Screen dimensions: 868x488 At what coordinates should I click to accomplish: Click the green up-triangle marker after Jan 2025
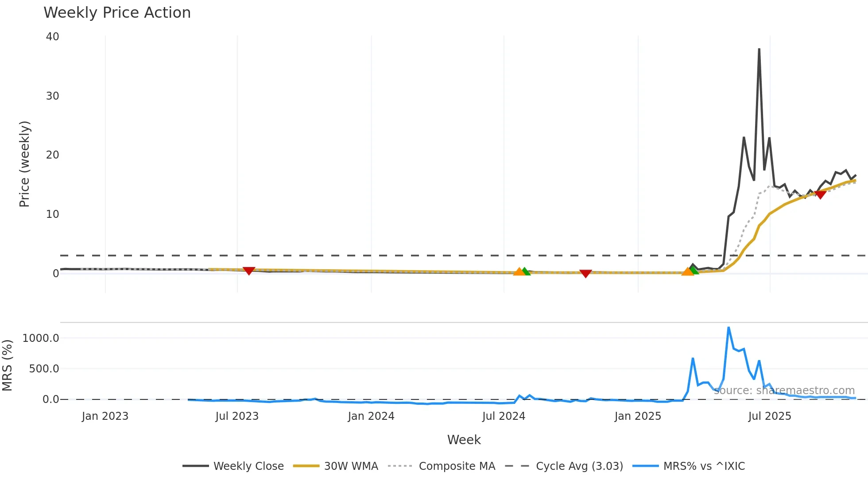click(694, 270)
